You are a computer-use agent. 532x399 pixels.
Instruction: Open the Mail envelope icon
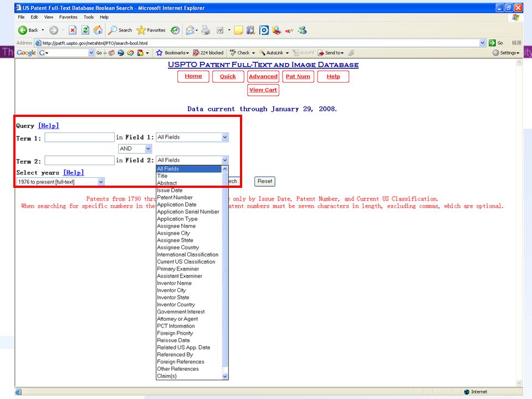pos(190,30)
